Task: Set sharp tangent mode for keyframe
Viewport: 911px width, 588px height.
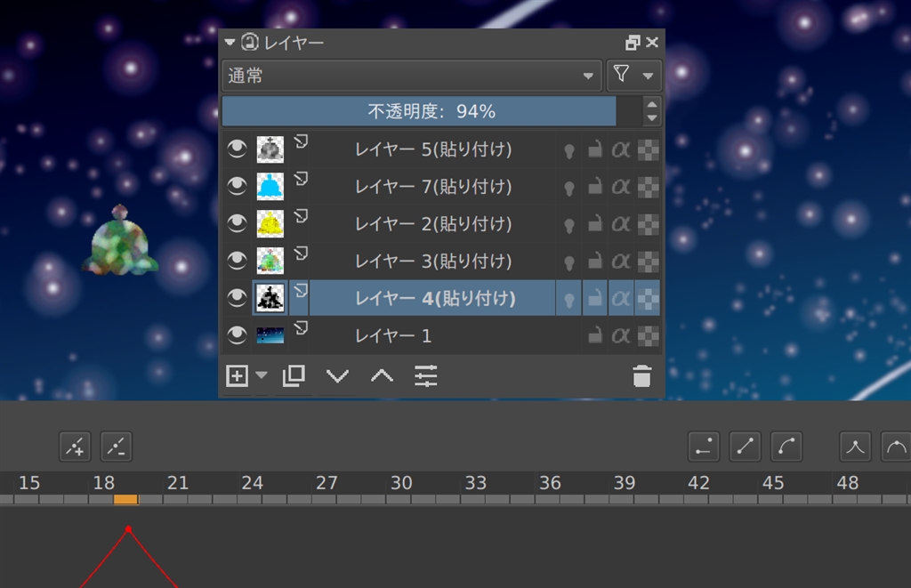Action: coord(855,447)
